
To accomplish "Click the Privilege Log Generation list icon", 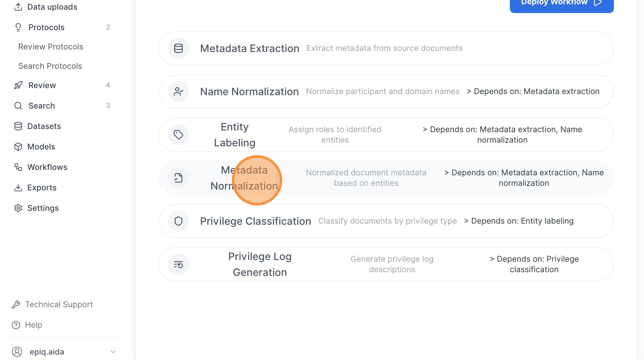I will point(178,265).
